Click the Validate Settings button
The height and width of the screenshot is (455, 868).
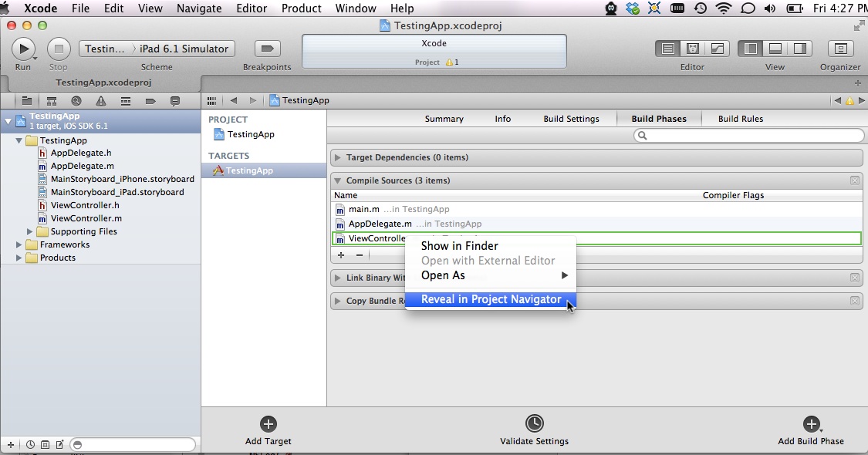[535, 429]
